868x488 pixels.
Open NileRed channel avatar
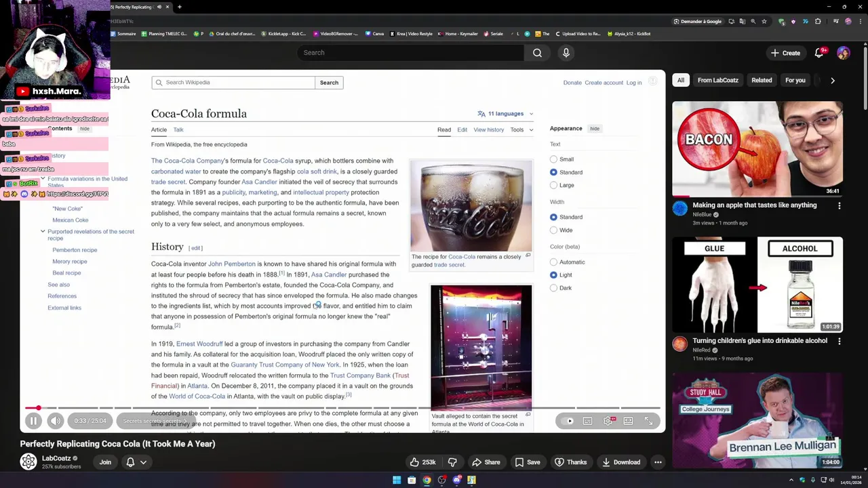point(679,344)
